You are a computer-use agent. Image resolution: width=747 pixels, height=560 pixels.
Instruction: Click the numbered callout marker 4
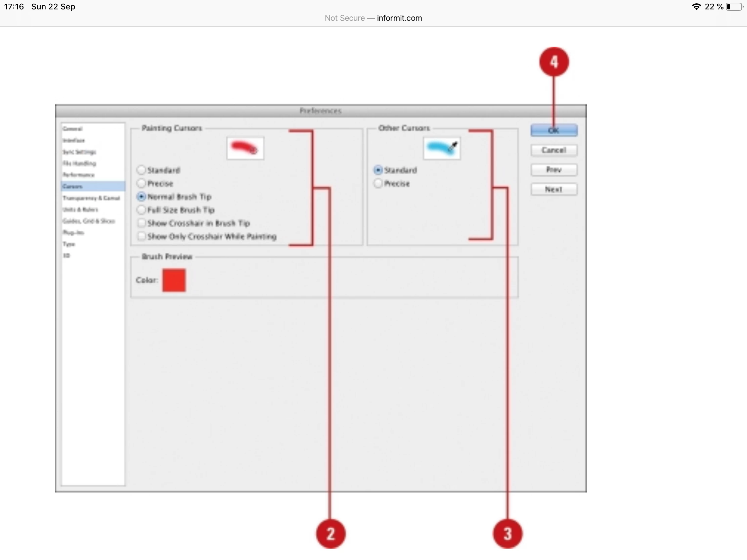[554, 62]
